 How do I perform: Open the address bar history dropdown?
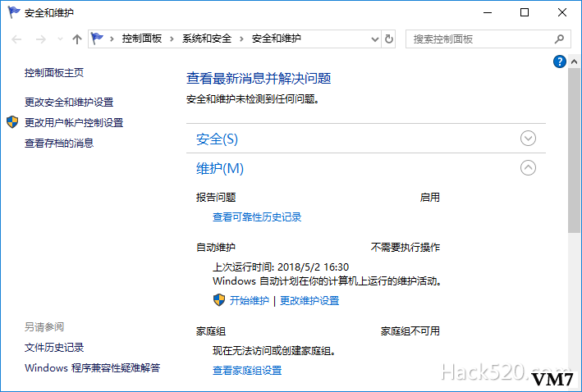point(375,39)
